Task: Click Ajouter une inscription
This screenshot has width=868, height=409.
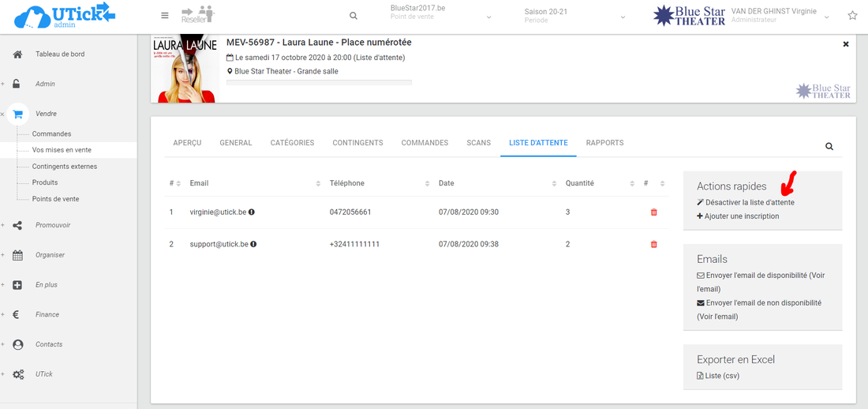Action: click(741, 216)
